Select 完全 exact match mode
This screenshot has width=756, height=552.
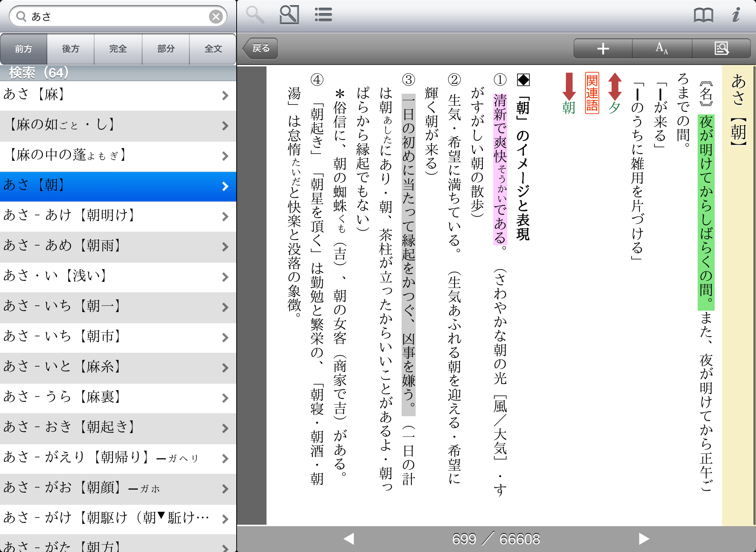pyautogui.click(x=118, y=49)
